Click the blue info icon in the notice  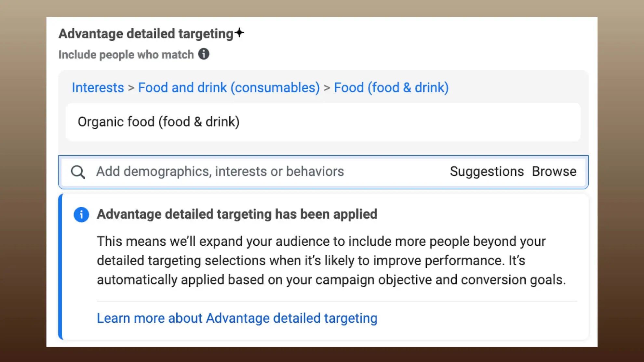[x=81, y=214]
